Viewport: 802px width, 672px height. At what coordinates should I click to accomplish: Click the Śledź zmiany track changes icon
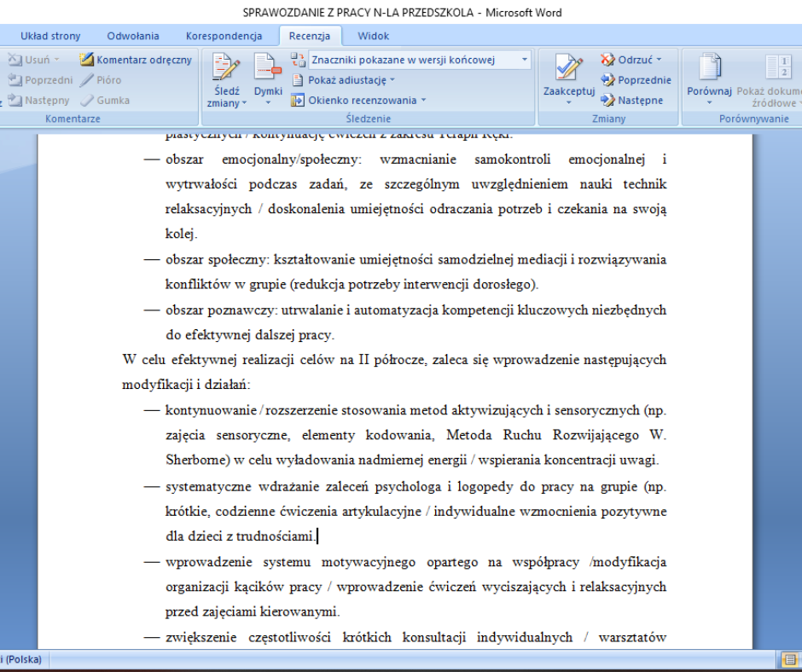[x=226, y=67]
